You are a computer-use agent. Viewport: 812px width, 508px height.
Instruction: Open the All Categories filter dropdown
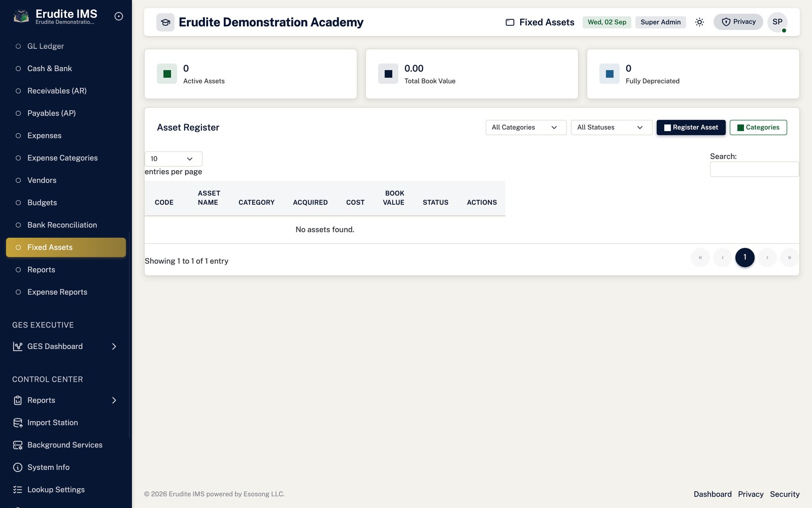pyautogui.click(x=526, y=128)
